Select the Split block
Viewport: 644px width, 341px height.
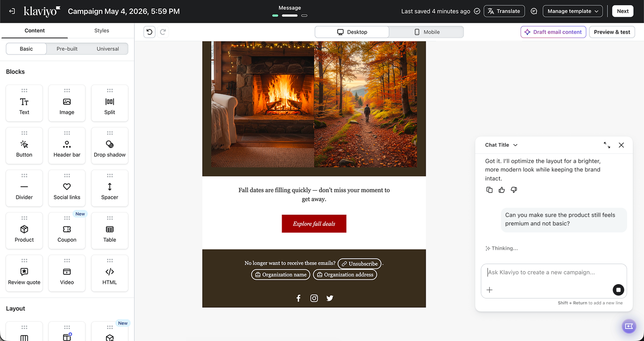click(x=110, y=103)
